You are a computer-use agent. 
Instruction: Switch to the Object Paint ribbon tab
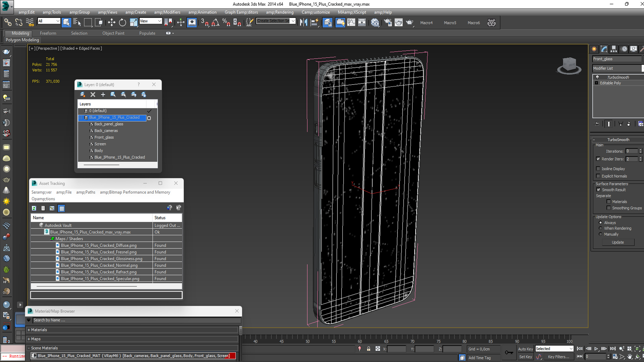click(x=113, y=33)
